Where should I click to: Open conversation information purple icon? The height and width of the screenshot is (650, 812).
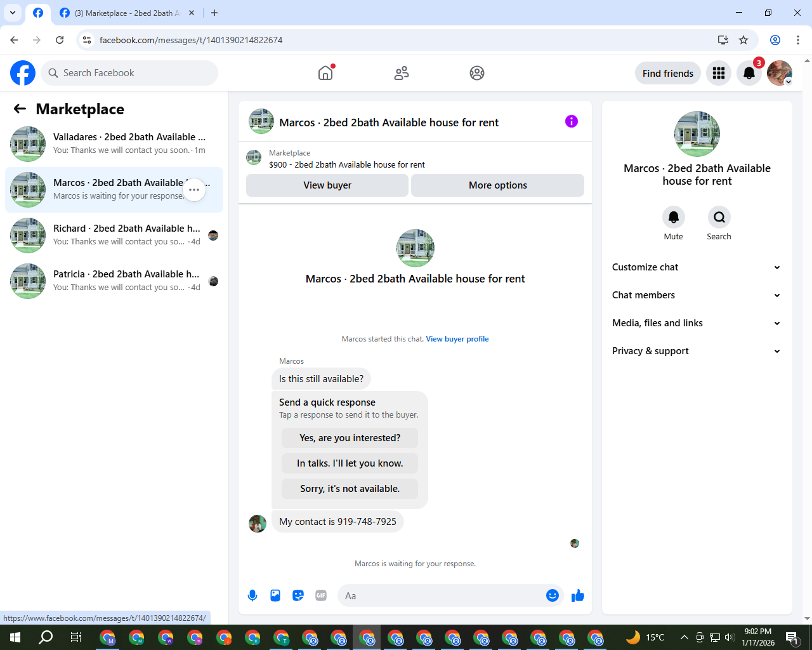(x=572, y=121)
